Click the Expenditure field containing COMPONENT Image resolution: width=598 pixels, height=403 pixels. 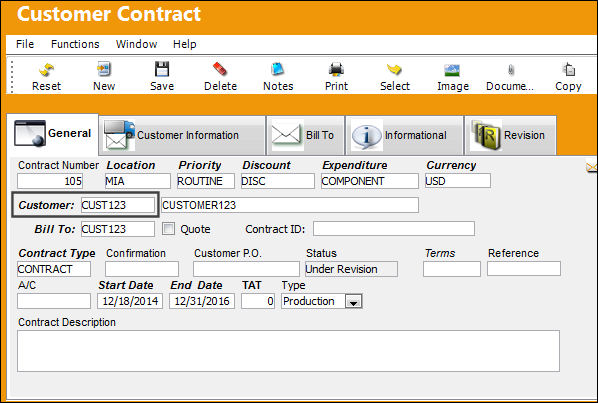click(370, 181)
